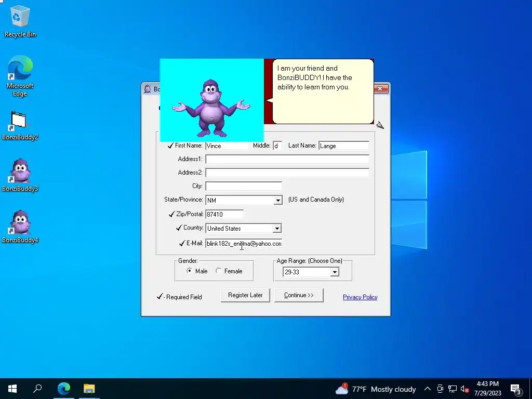This screenshot has height=399, width=532.
Task: Open the weather widget showing 77°F
Action: point(375,389)
